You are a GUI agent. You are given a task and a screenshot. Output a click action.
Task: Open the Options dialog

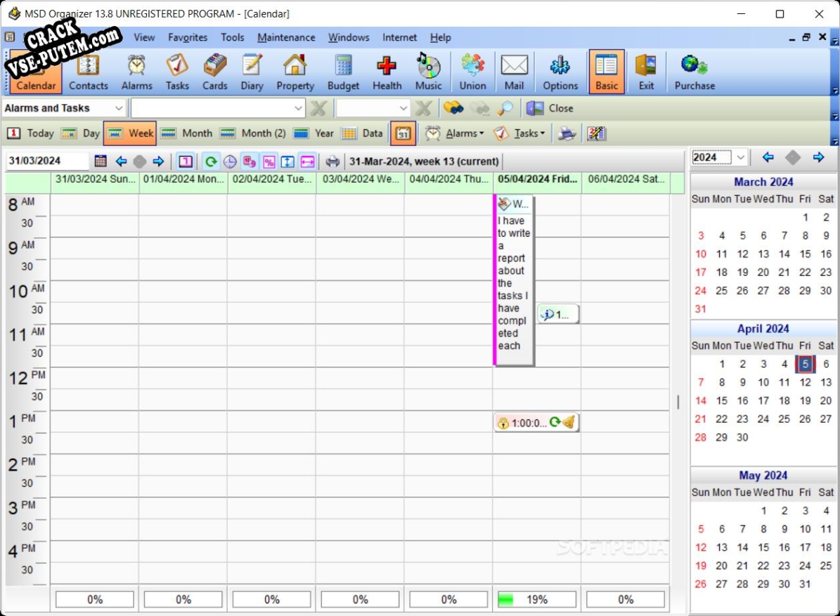560,72
